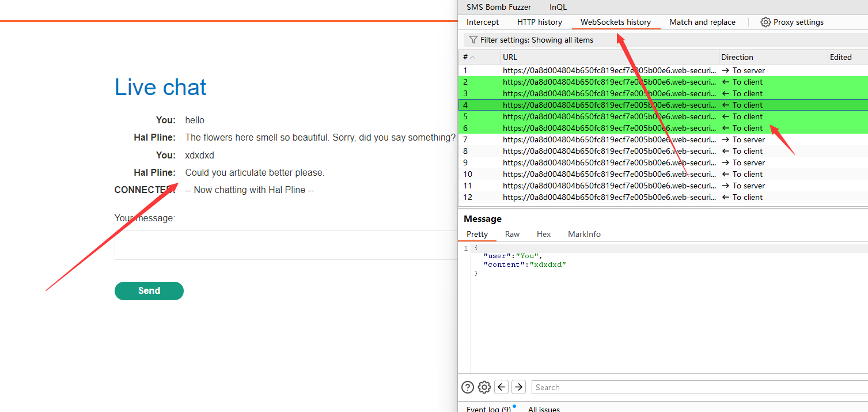The height and width of the screenshot is (412, 868).
Task: Open the MarkInfo message tab
Action: click(x=584, y=234)
